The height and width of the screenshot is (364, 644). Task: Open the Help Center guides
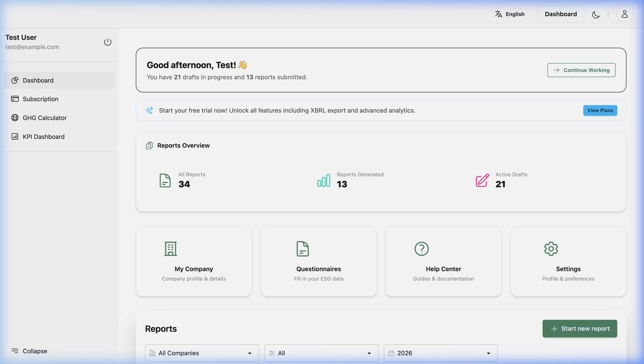tap(443, 261)
